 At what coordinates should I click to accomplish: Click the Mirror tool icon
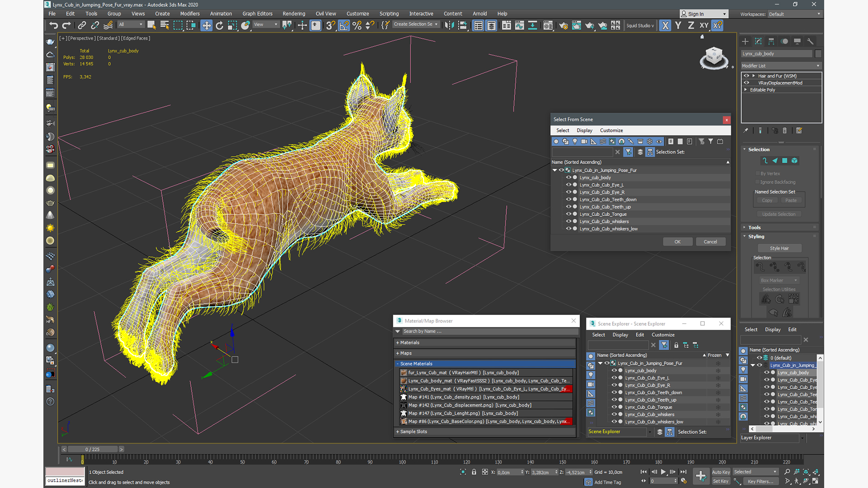coord(449,26)
